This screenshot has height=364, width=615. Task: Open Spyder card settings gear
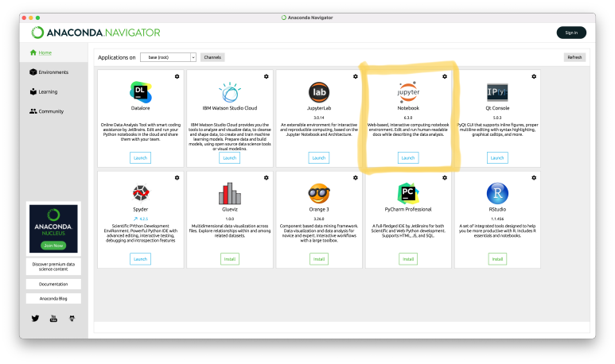177,177
